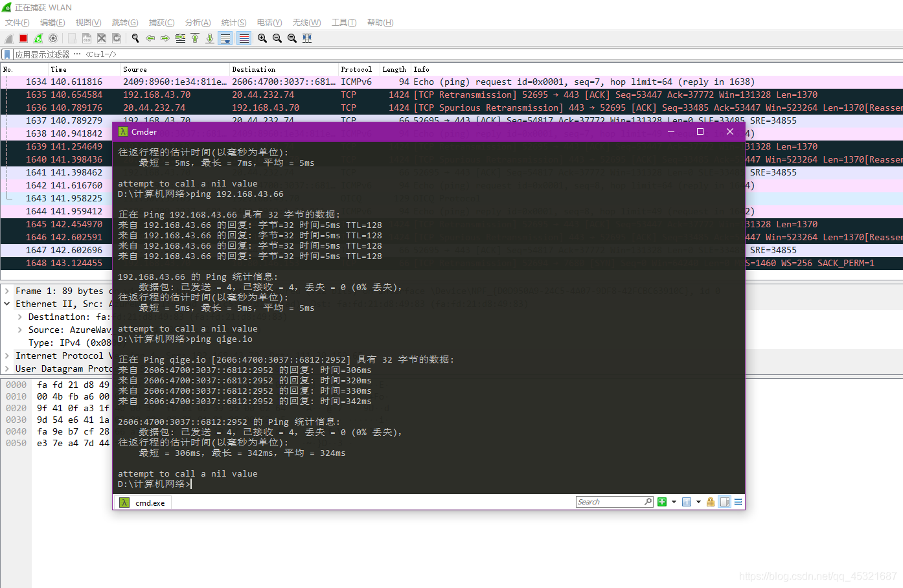Click the close capture file icon

[102, 38]
